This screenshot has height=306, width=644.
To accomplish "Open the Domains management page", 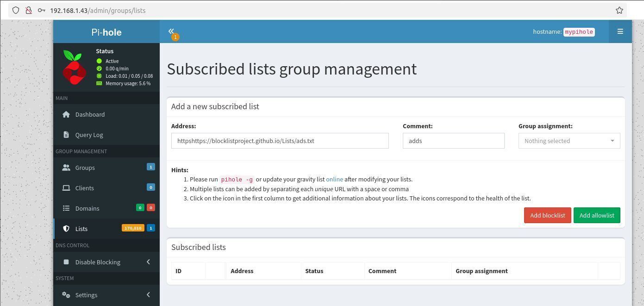I will [x=87, y=208].
